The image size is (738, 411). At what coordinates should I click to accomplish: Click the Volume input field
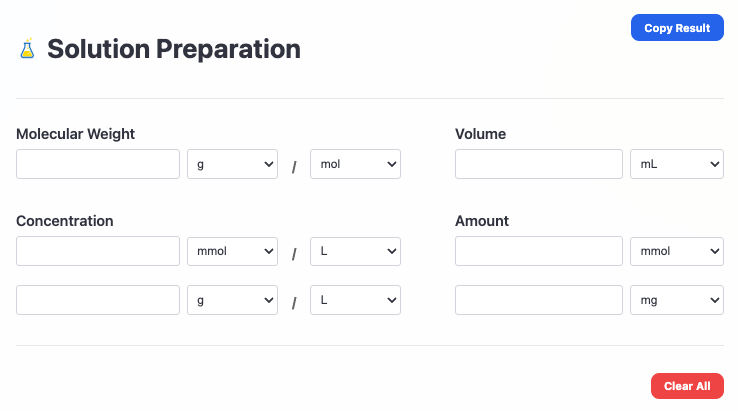[538, 164]
